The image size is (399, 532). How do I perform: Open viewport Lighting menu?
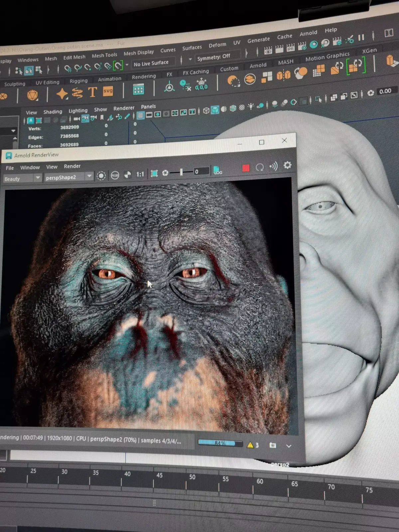(78, 110)
